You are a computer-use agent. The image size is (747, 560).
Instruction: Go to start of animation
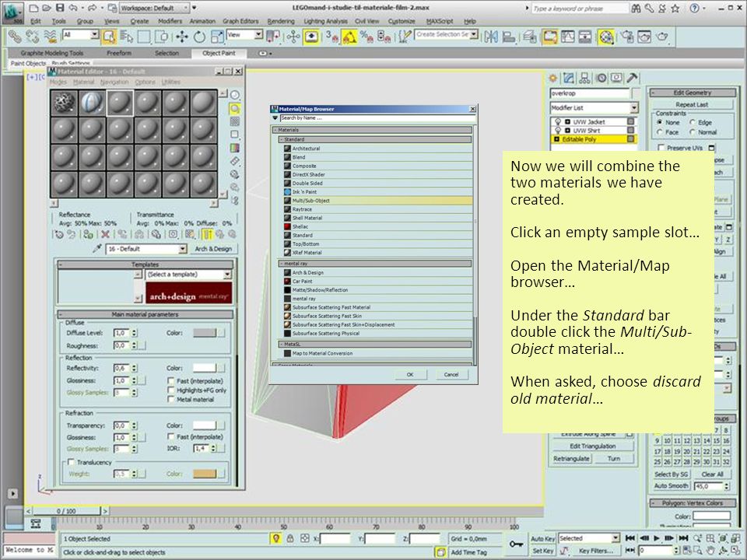[630, 538]
